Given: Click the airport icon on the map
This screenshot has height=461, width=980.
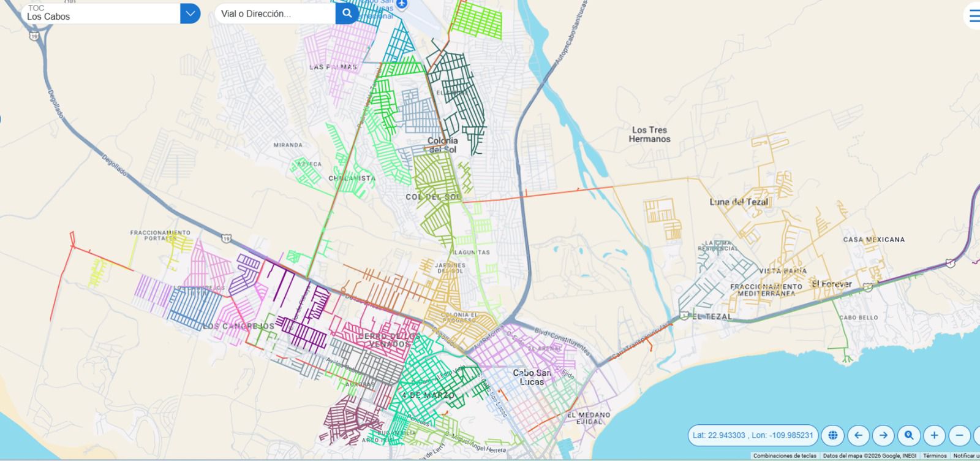Looking at the screenshot, I should coord(402,4).
